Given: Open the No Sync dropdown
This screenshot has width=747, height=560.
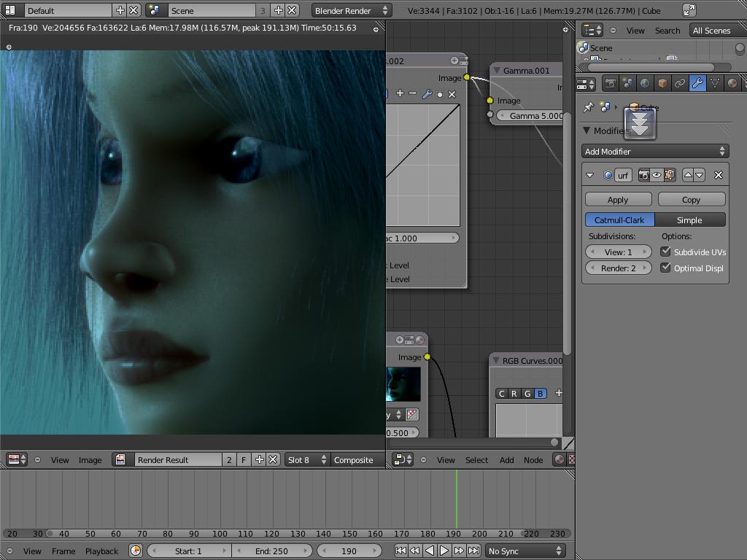Looking at the screenshot, I should [525, 551].
